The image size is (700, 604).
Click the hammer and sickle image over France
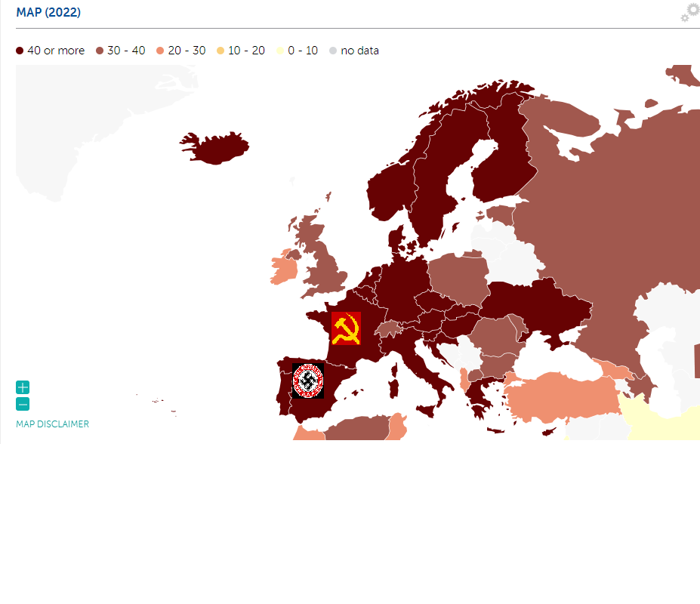346,328
